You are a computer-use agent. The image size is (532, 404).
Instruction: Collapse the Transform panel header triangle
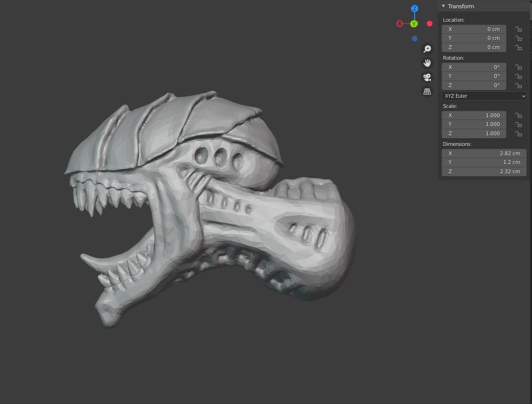[443, 6]
